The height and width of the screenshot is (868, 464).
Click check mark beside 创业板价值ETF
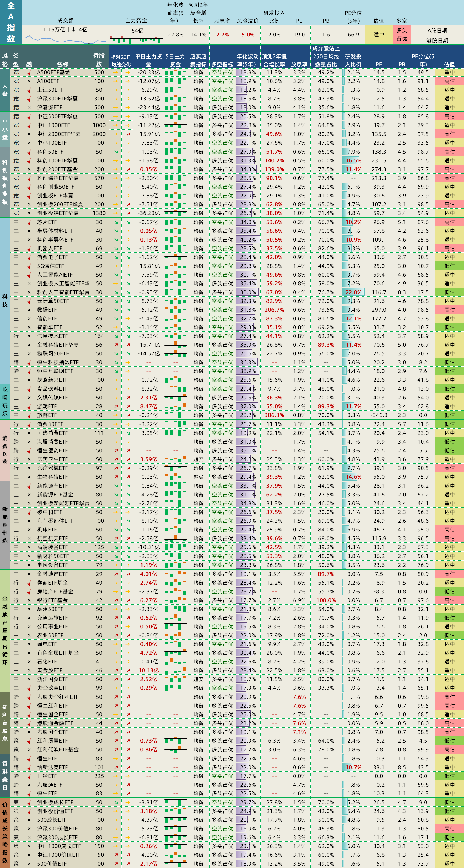(29, 811)
